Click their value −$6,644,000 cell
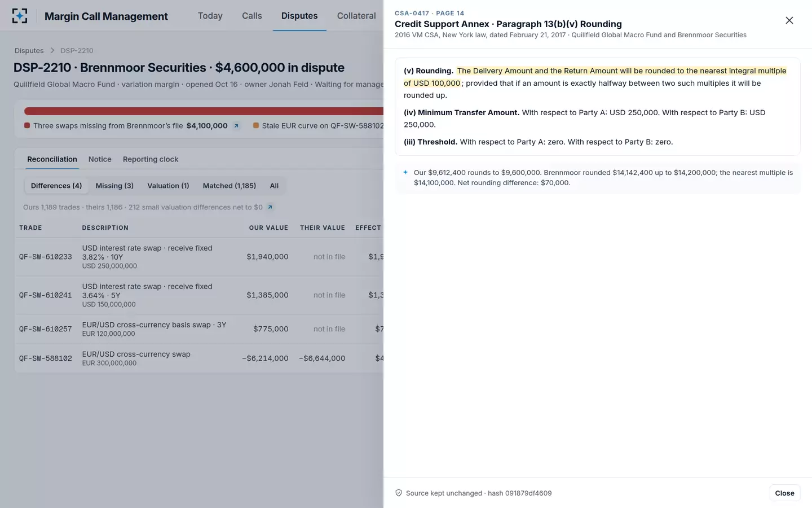 coord(322,358)
